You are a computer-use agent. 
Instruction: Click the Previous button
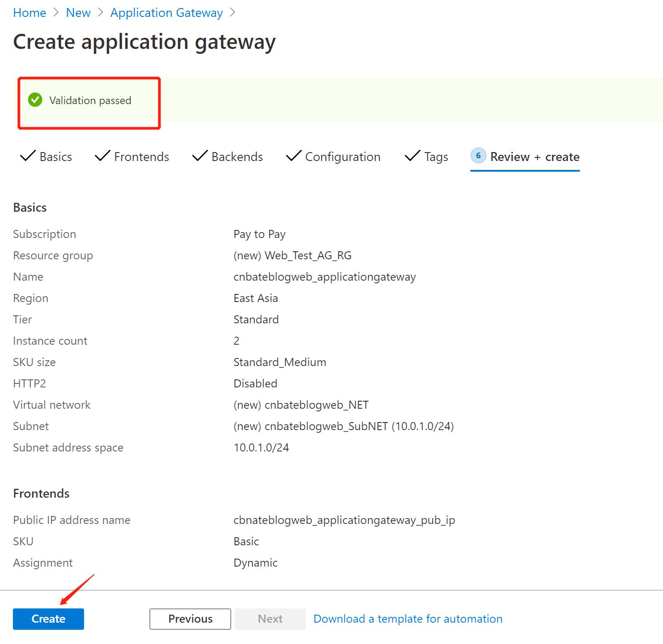[x=190, y=619]
